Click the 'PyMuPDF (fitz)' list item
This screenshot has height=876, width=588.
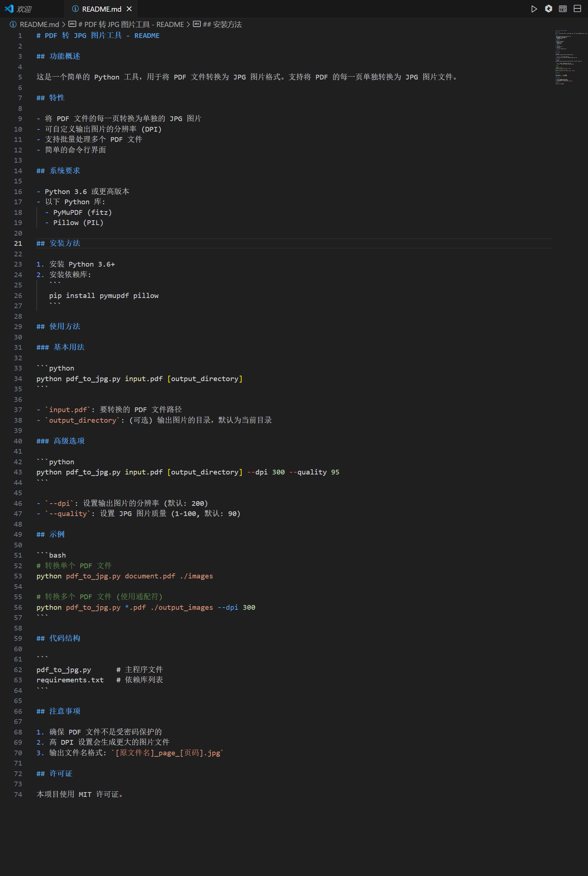tap(82, 212)
